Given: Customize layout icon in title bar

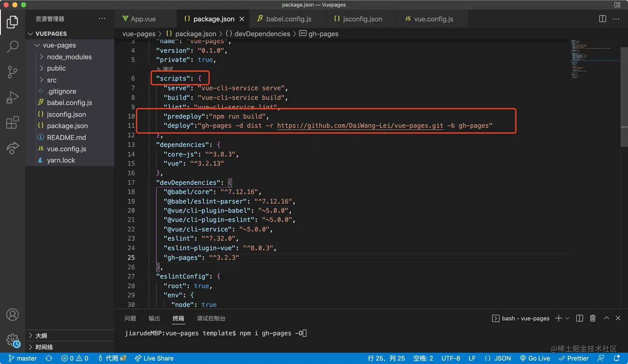Looking at the screenshot, I should click(617, 5).
